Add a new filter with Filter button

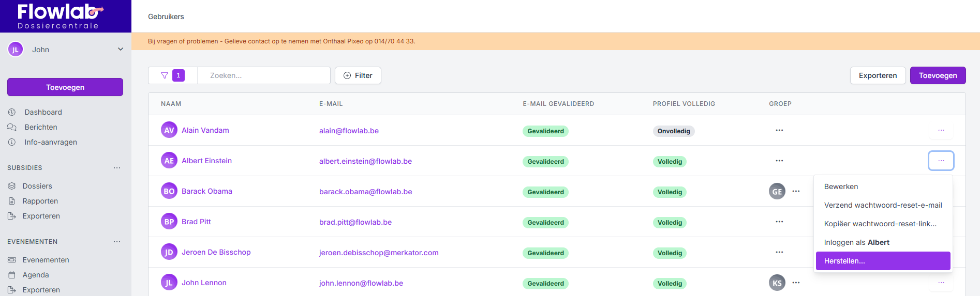[x=358, y=75]
